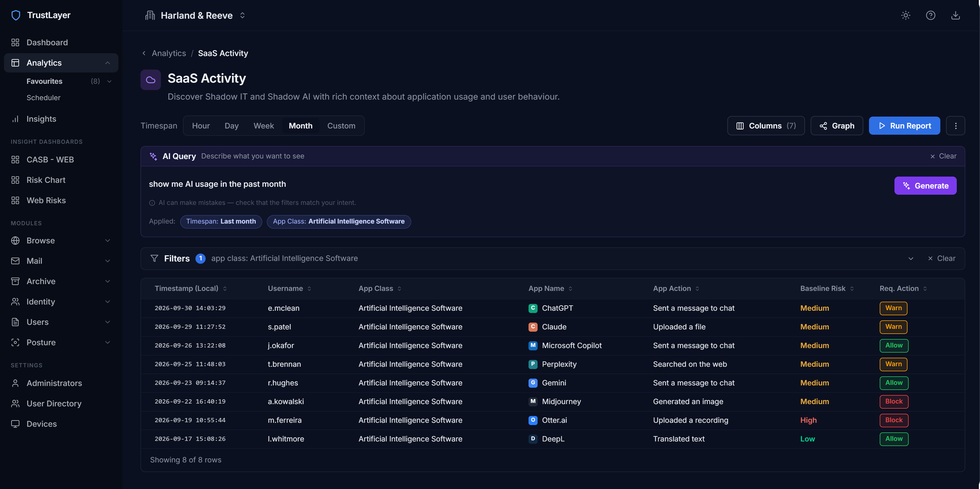Screen dimensions: 980x489
Task: Expand the Filters panel chevron
Action: point(911,258)
